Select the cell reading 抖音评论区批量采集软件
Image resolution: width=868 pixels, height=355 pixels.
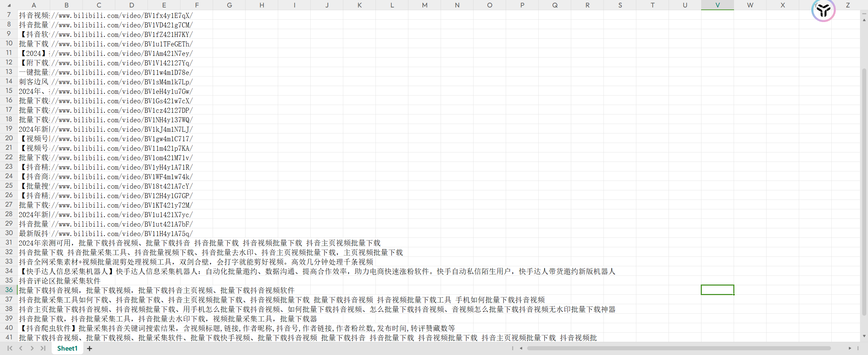tap(60, 281)
